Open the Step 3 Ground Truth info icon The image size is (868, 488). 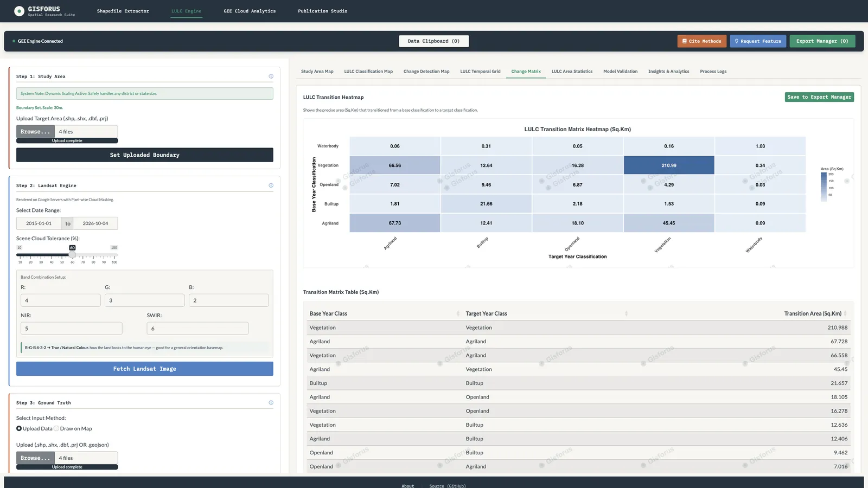271,403
